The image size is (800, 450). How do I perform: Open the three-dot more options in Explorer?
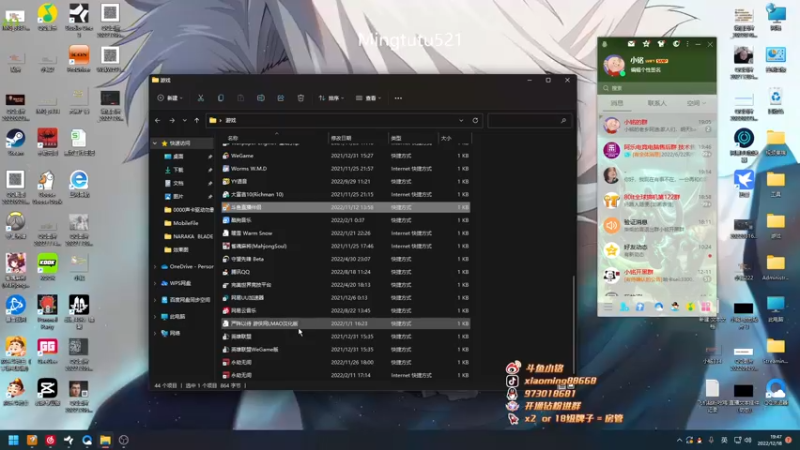(x=398, y=98)
